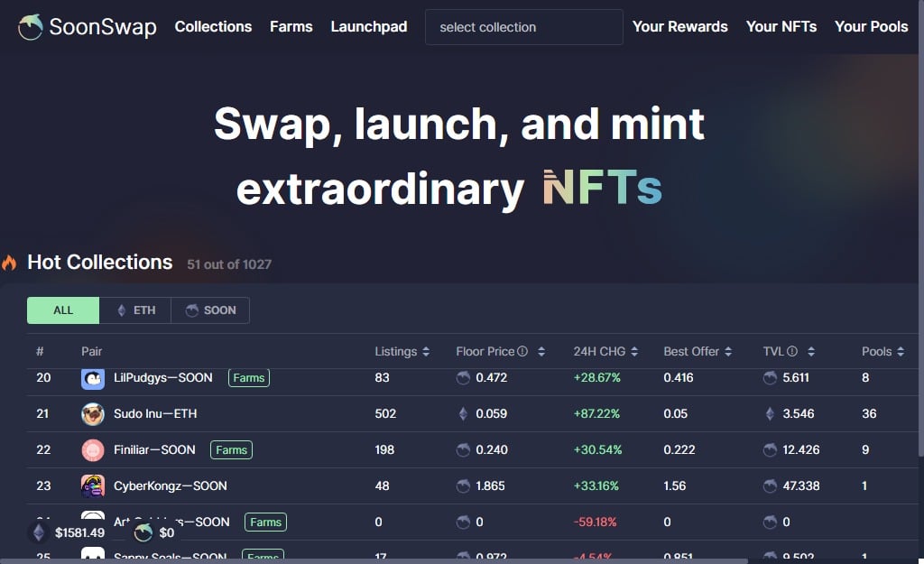Click the LilPudgys collection avatar
Viewport: 924px width, 564px height.
click(x=93, y=378)
